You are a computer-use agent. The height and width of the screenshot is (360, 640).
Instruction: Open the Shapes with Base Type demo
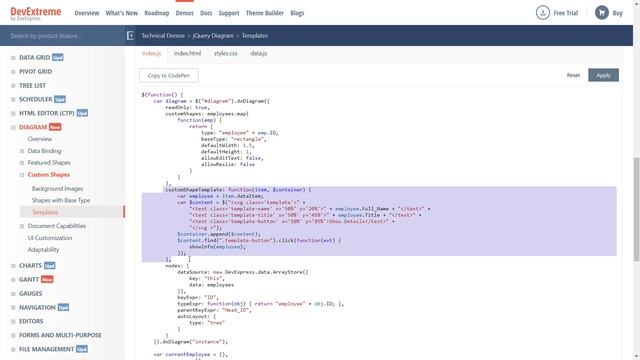click(x=61, y=200)
